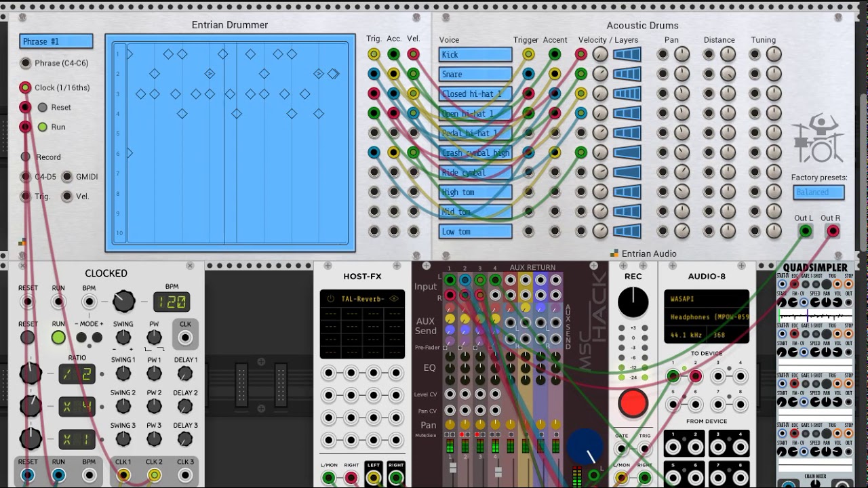The width and height of the screenshot is (868, 488).
Task: Open the Kick voice dropdown
Action: click(x=475, y=54)
